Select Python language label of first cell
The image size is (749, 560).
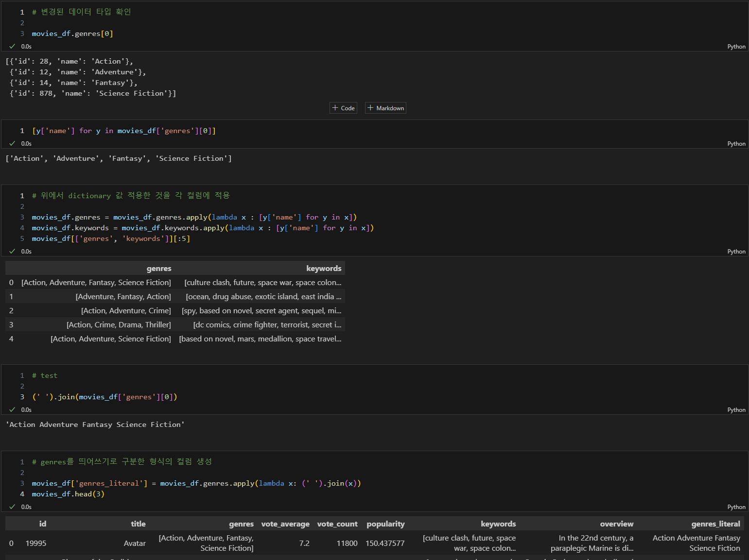pos(736,47)
